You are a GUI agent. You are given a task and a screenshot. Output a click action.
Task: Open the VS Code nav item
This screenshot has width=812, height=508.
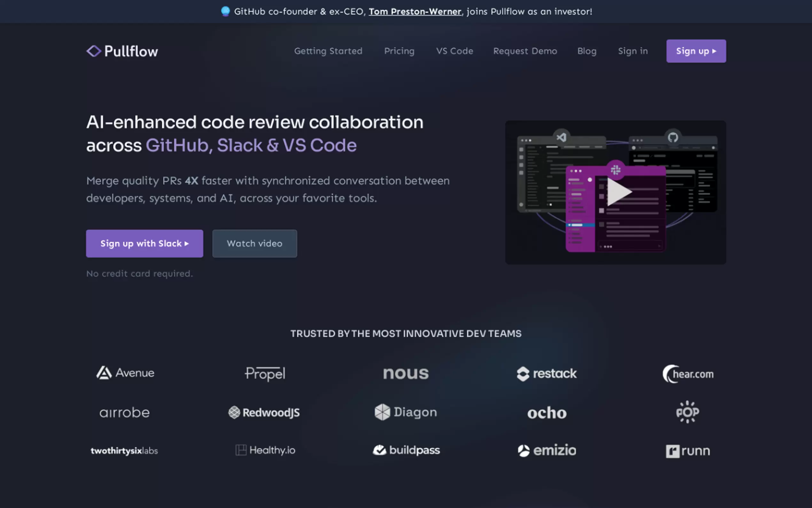click(x=455, y=51)
